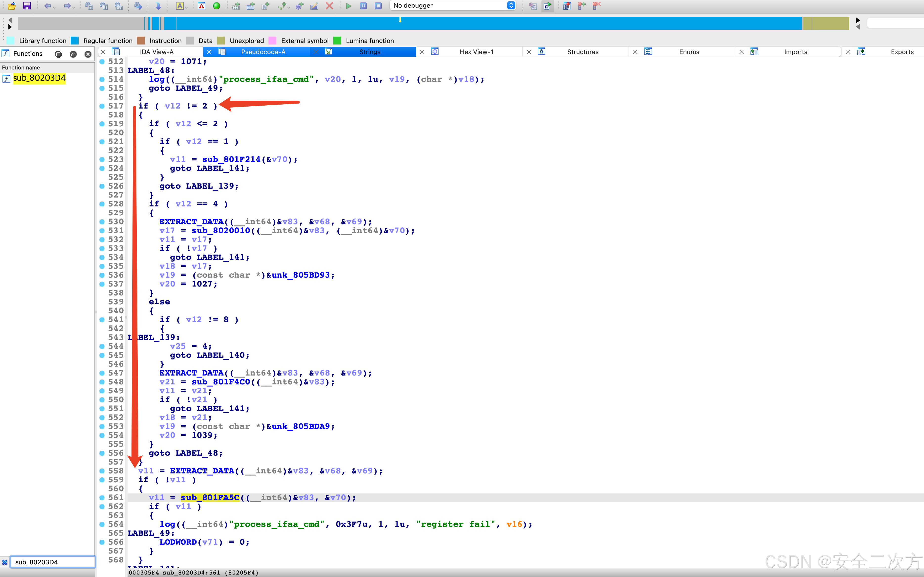
Task: Click the green circle toolbar icon
Action: pyautogui.click(x=216, y=6)
